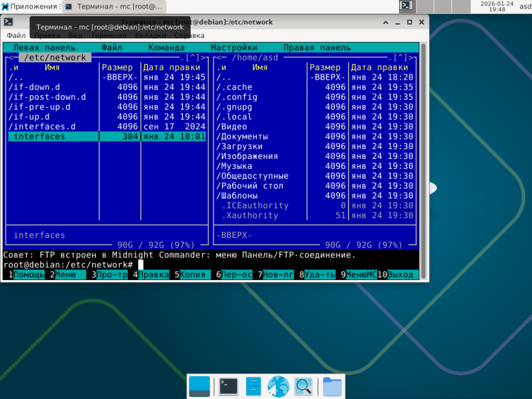Open the Левая панель menu in mc
532x399 pixels.
[44, 47]
